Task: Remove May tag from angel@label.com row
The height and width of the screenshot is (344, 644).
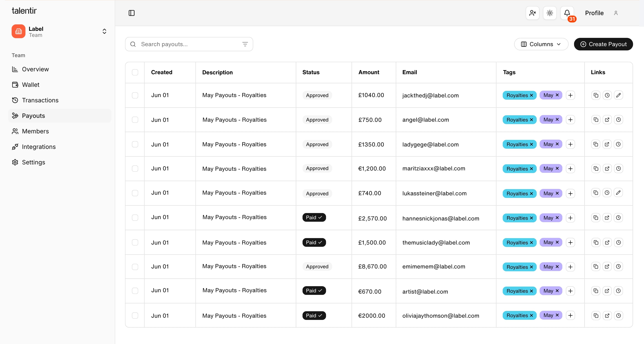Action: (557, 120)
